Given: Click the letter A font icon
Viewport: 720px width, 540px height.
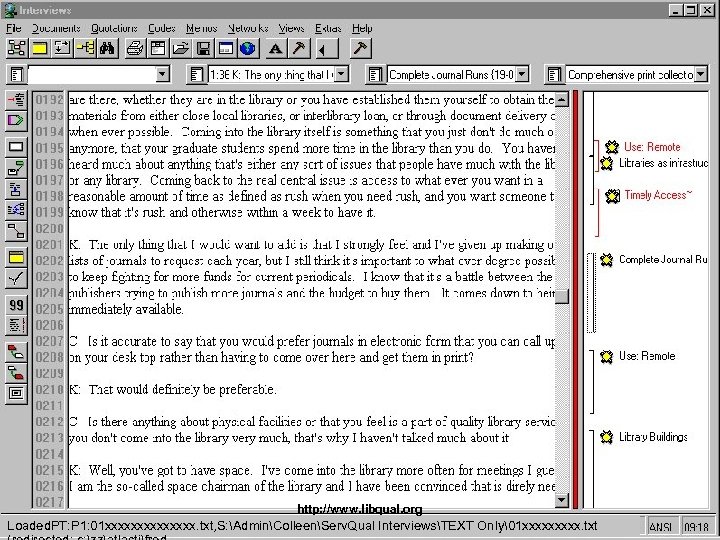Looking at the screenshot, I should point(276,48).
